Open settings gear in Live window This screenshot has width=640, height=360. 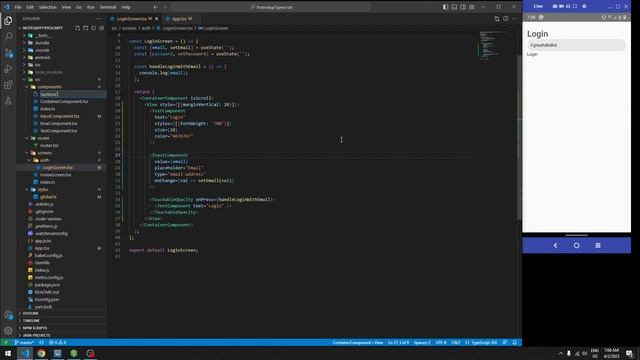click(x=584, y=6)
